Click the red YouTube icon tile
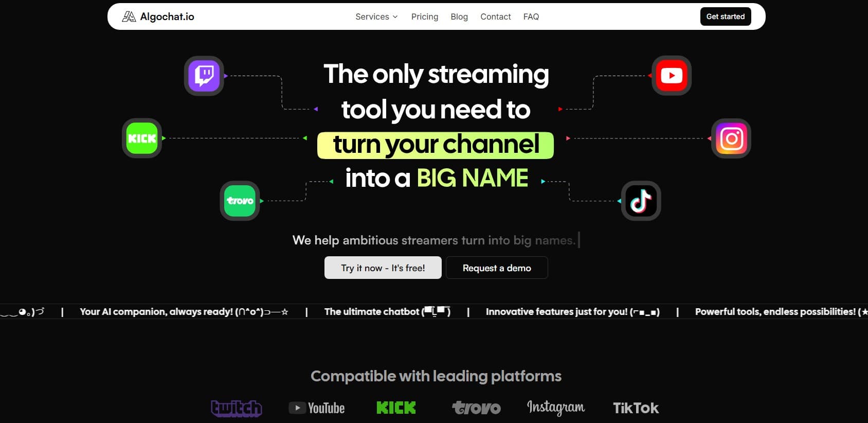 (672, 76)
